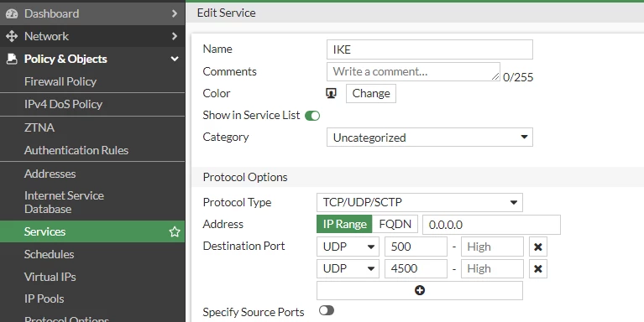This screenshot has width=644, height=322.
Task: Expand the Network menu chevron
Action: 175,36
